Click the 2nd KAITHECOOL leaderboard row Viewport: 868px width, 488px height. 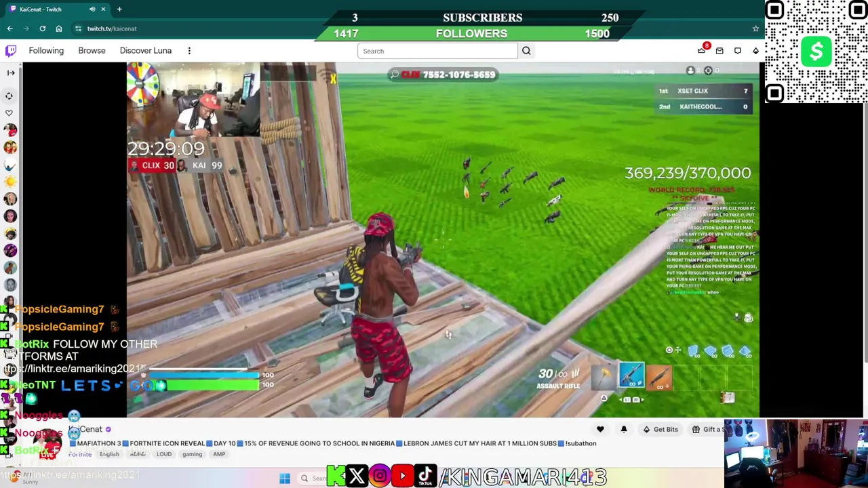click(x=703, y=106)
